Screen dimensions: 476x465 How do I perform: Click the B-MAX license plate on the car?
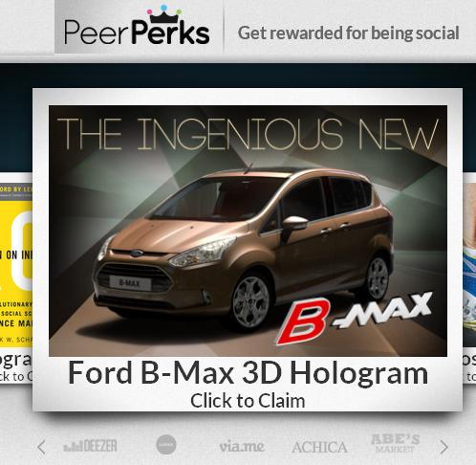click(x=130, y=283)
